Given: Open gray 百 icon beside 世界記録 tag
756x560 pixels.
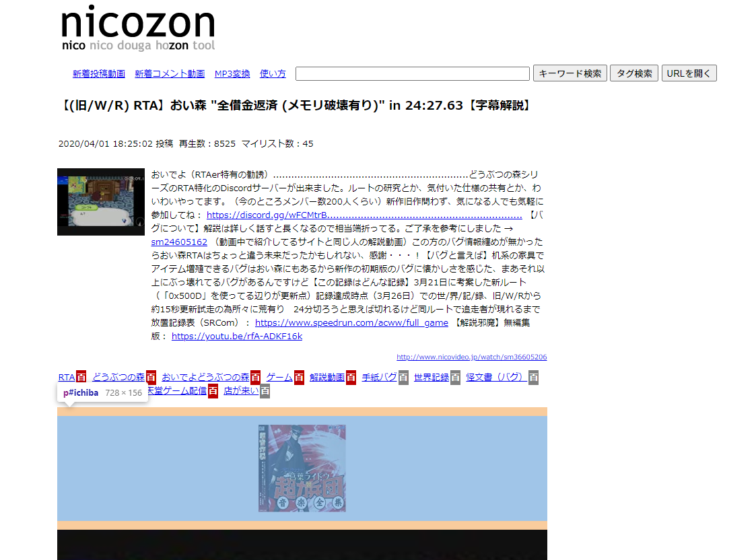Looking at the screenshot, I should [455, 378].
